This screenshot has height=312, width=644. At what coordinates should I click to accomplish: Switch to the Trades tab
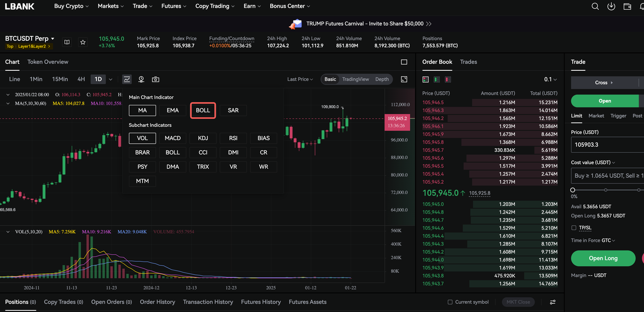point(468,62)
